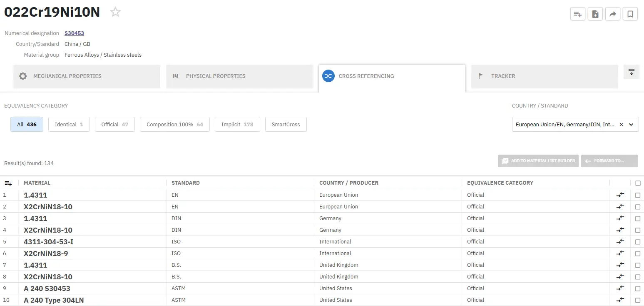This screenshot has height=306, width=644.
Task: Click compare icon for A 240 S30453
Action: (620, 288)
